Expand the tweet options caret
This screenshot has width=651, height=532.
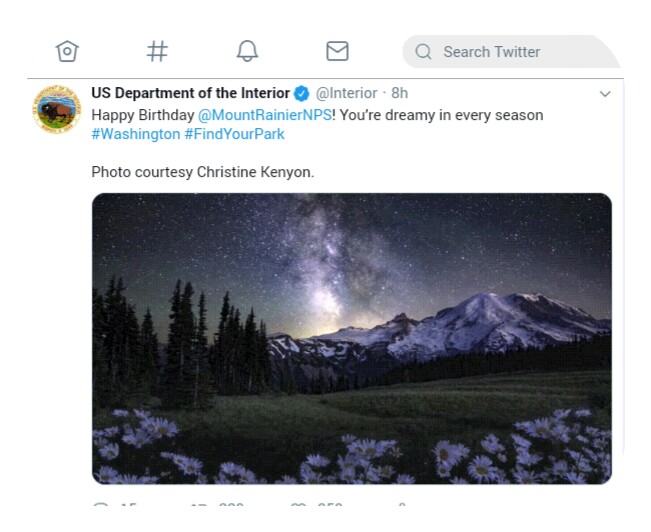point(604,94)
